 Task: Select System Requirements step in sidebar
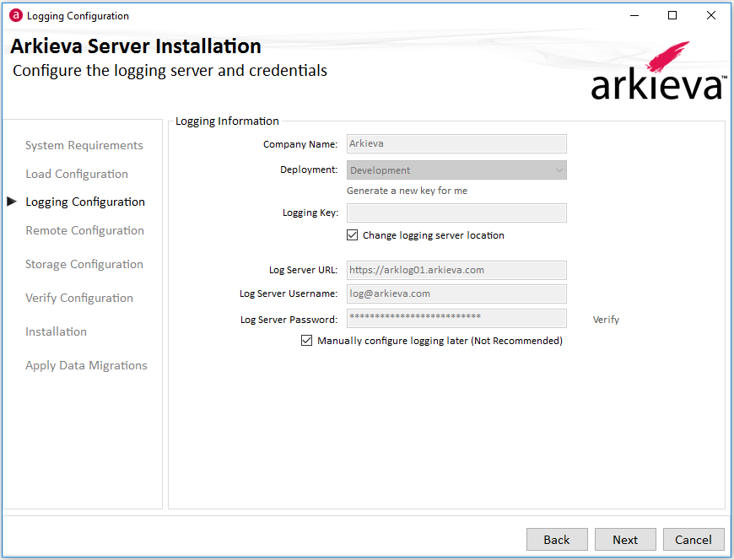pos(84,146)
